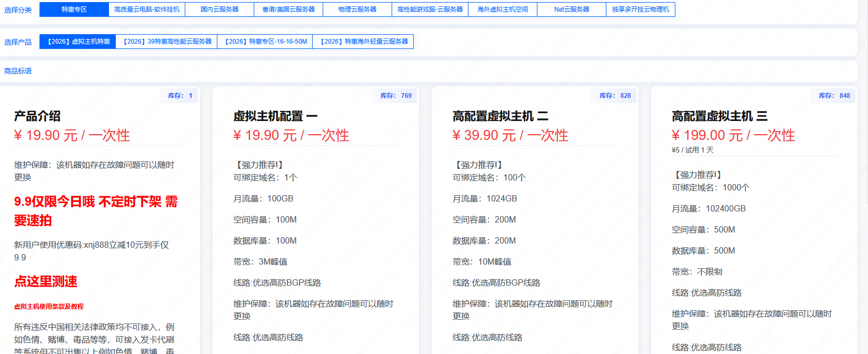Choose product 【2026】39特惠高性能云服务器
Image resolution: width=868 pixels, height=354 pixels.
(x=167, y=42)
